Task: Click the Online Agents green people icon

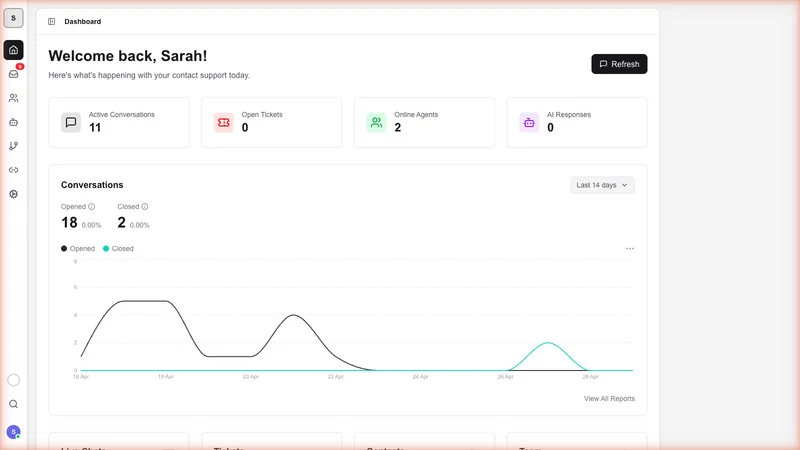Action: pyautogui.click(x=377, y=122)
